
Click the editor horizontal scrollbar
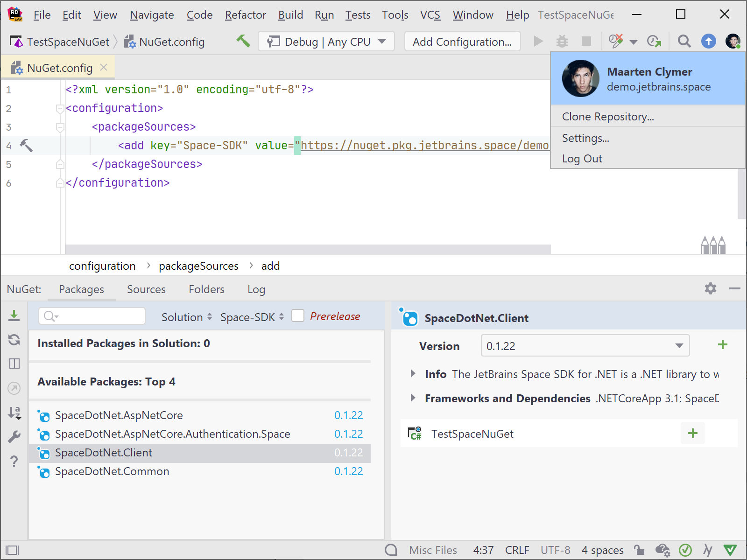tap(308, 249)
